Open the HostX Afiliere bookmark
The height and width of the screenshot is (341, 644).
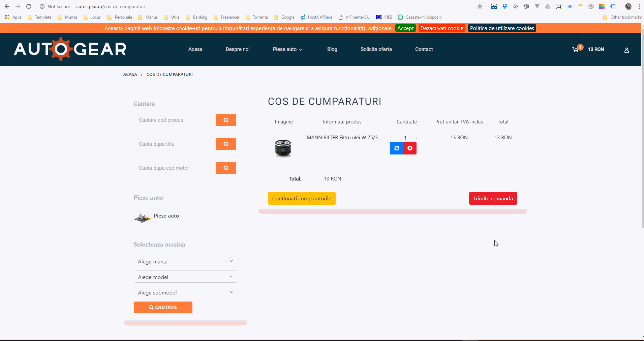tap(316, 17)
